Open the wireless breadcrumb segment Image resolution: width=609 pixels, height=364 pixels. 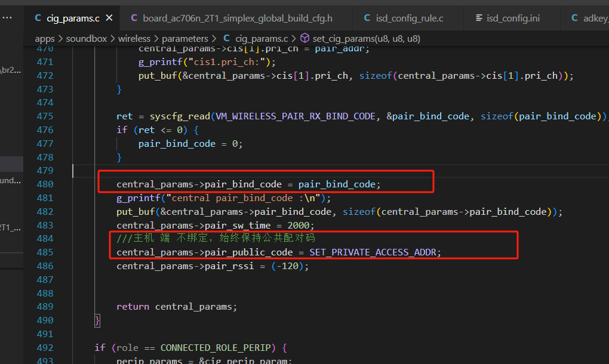click(x=134, y=39)
